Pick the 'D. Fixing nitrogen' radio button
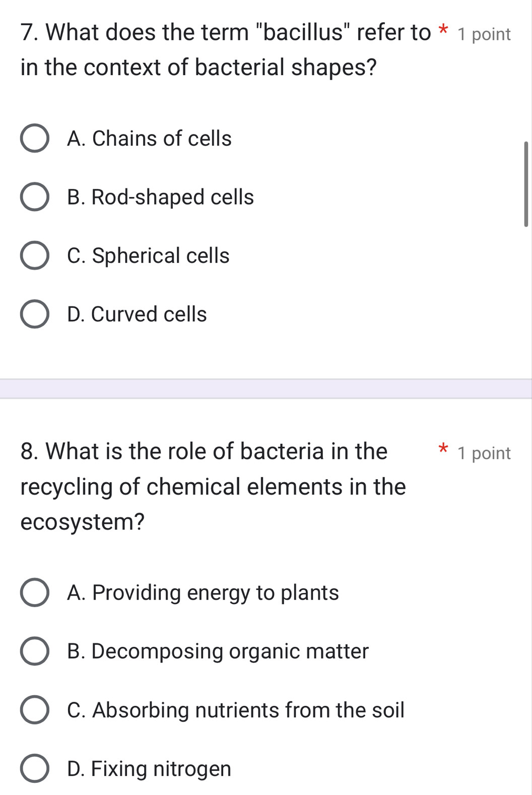 pos(35,769)
